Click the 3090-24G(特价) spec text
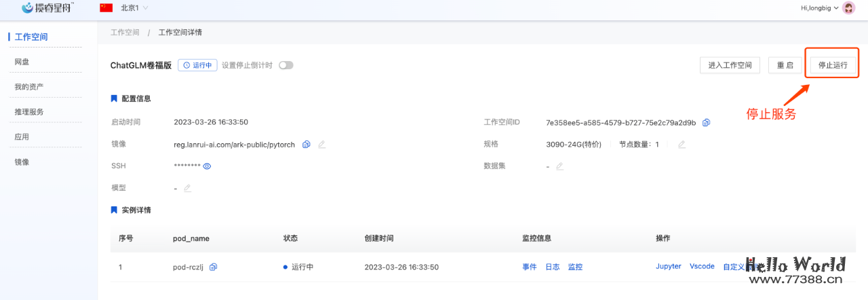This screenshot has height=300, width=868. pyautogui.click(x=573, y=145)
